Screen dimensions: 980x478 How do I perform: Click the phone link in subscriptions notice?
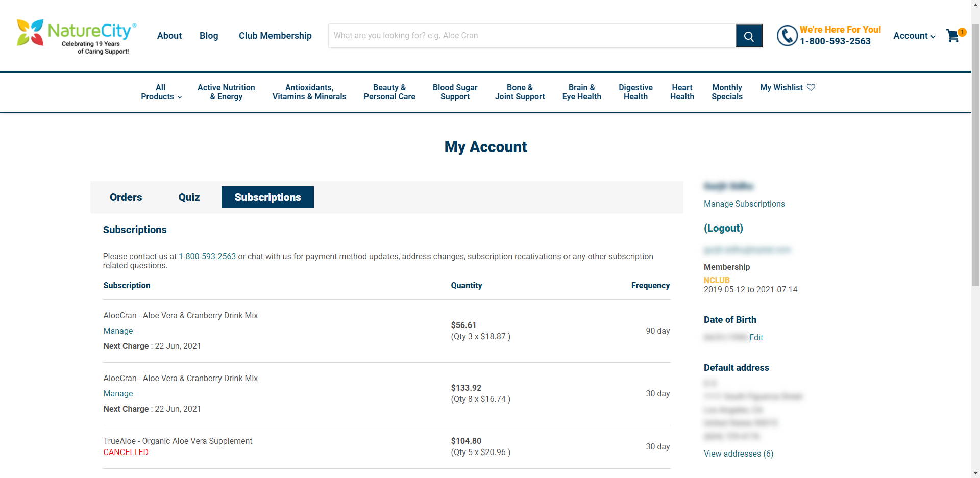coord(207,256)
